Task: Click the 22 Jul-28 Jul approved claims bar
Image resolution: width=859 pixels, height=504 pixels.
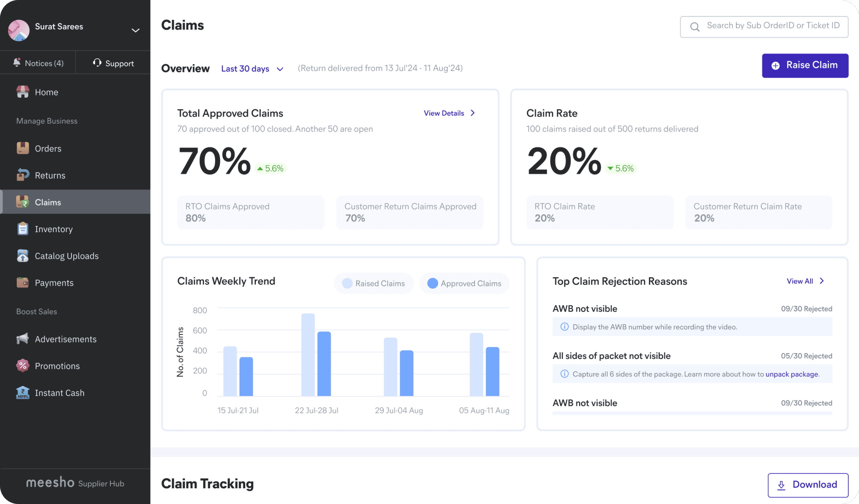Action: tap(324, 363)
